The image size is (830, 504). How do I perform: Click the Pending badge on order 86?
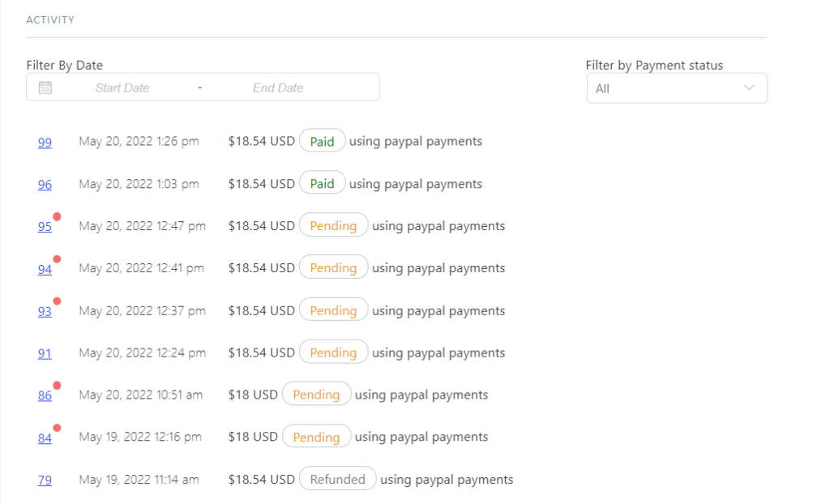(x=317, y=395)
